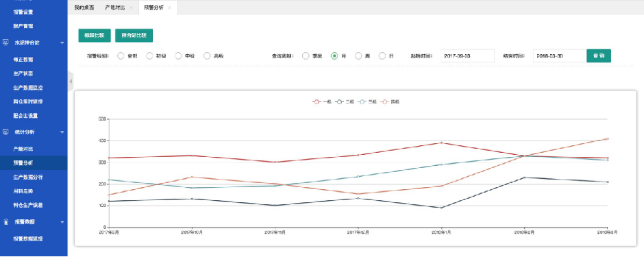Toggle the dark 二标 legend marker

(x=339, y=102)
